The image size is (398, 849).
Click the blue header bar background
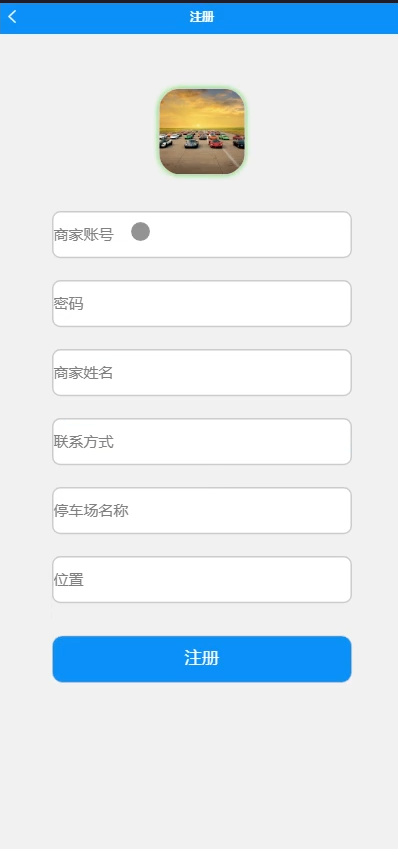pos(303,17)
